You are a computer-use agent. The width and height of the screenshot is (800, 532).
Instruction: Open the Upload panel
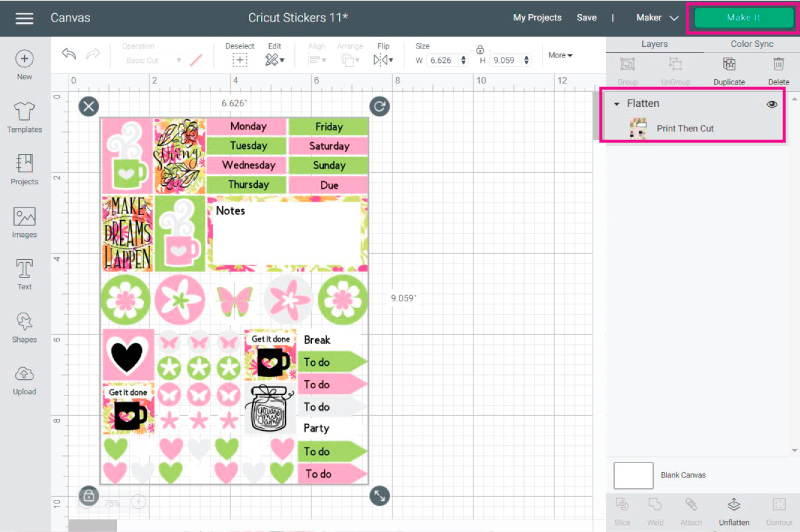coord(24,380)
